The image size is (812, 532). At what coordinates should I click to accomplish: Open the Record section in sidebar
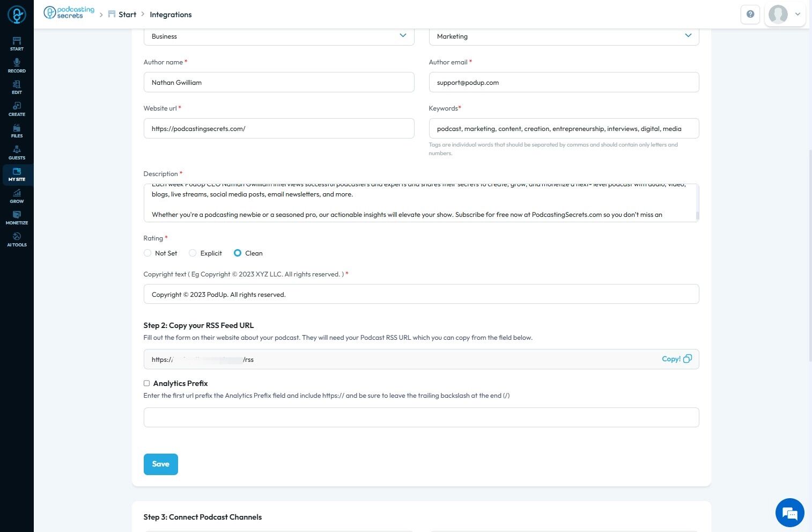(17, 65)
